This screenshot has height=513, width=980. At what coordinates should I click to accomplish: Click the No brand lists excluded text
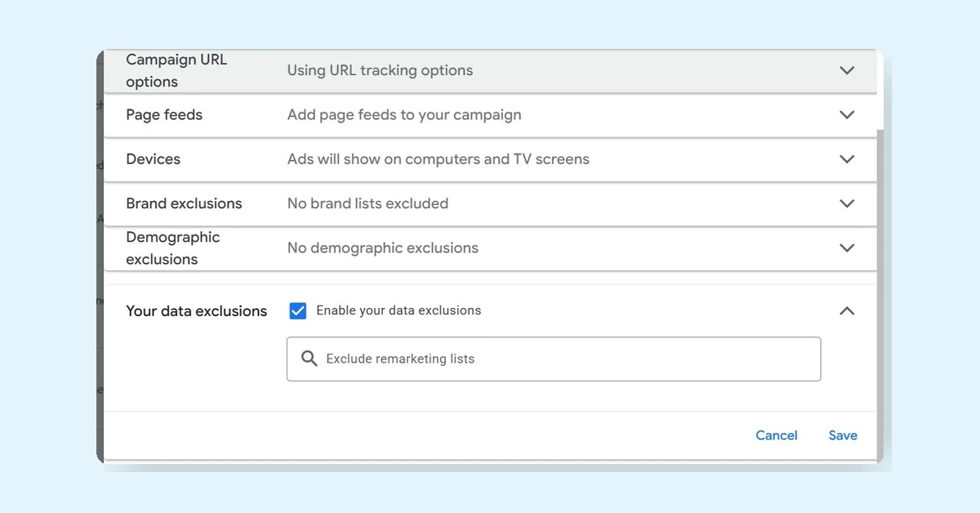tap(367, 203)
